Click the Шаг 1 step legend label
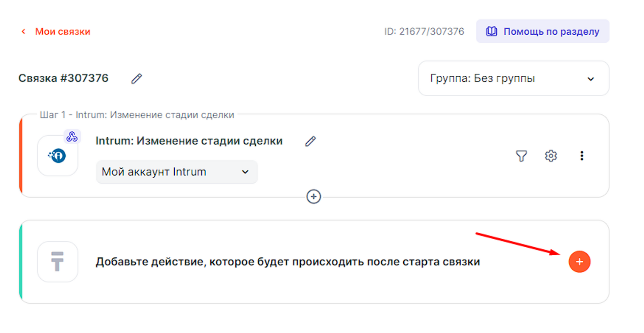The image size is (644, 333). tap(137, 115)
